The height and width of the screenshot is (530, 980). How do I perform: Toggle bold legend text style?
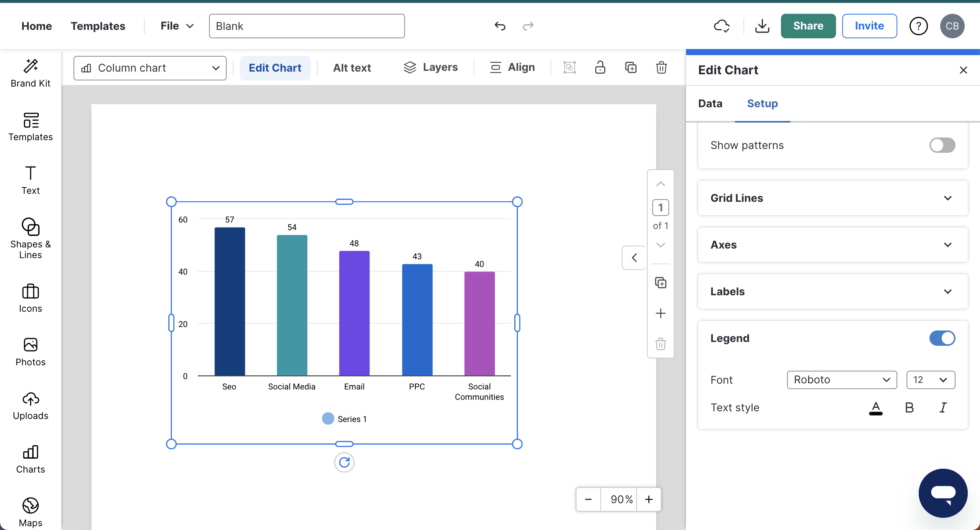(x=909, y=407)
